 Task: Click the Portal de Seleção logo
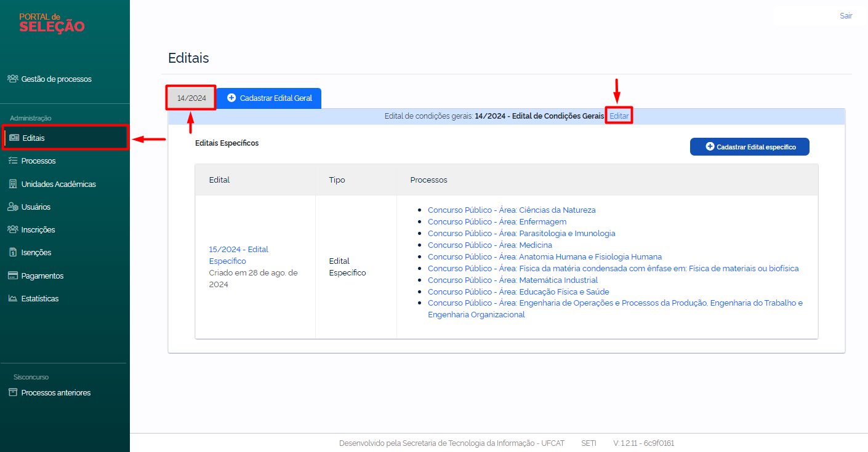(52, 23)
